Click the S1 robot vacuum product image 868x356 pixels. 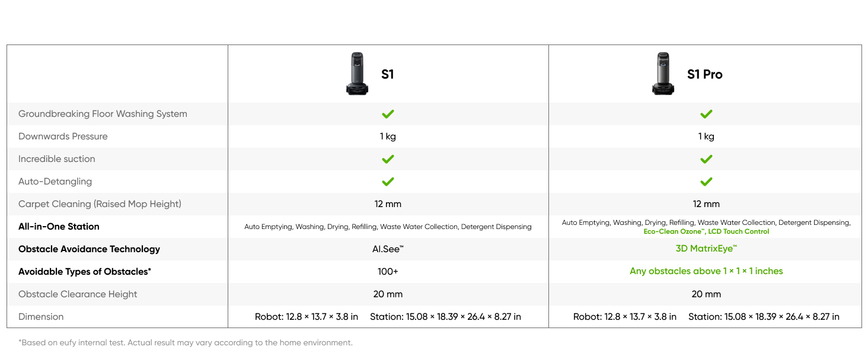[358, 74]
